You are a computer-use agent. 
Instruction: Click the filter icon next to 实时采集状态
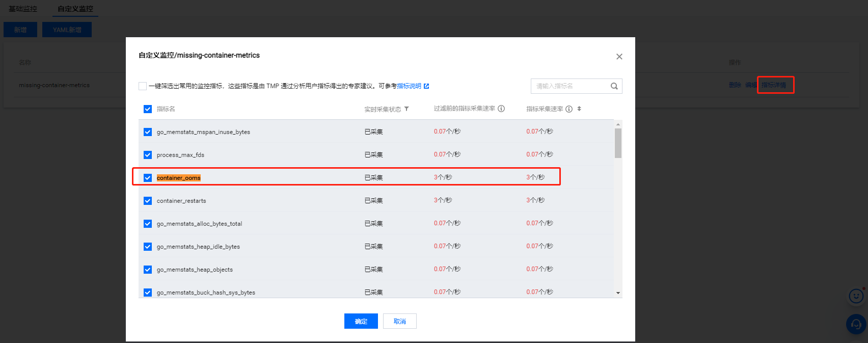click(x=406, y=109)
